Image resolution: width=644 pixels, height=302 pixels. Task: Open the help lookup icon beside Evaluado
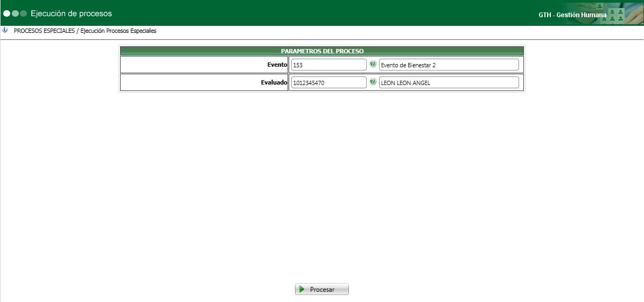click(373, 82)
